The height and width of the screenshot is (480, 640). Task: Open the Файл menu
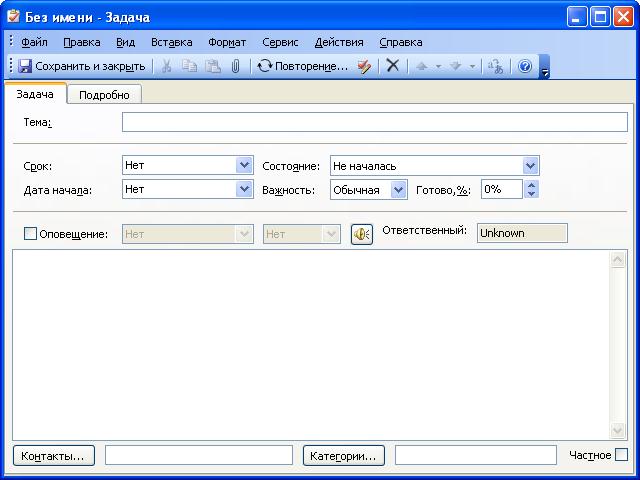pyautogui.click(x=34, y=42)
